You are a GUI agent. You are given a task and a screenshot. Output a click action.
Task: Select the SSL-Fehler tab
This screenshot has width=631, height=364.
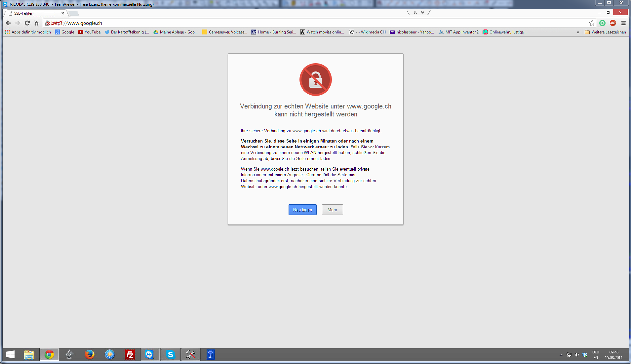35,13
